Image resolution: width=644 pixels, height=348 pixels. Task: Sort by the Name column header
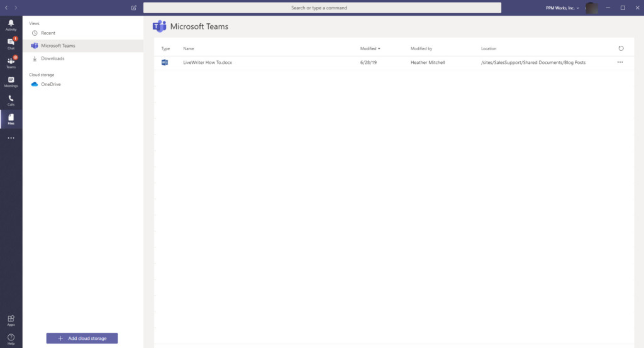[189, 48]
